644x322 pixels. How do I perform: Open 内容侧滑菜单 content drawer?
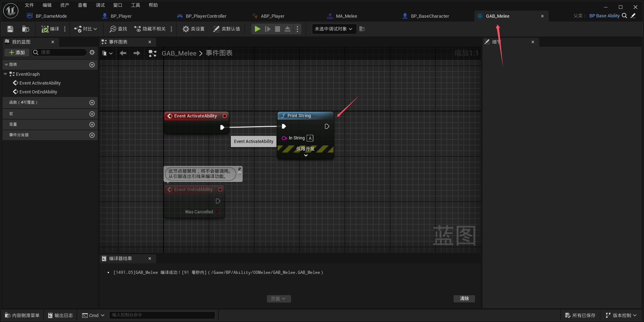[22, 315]
